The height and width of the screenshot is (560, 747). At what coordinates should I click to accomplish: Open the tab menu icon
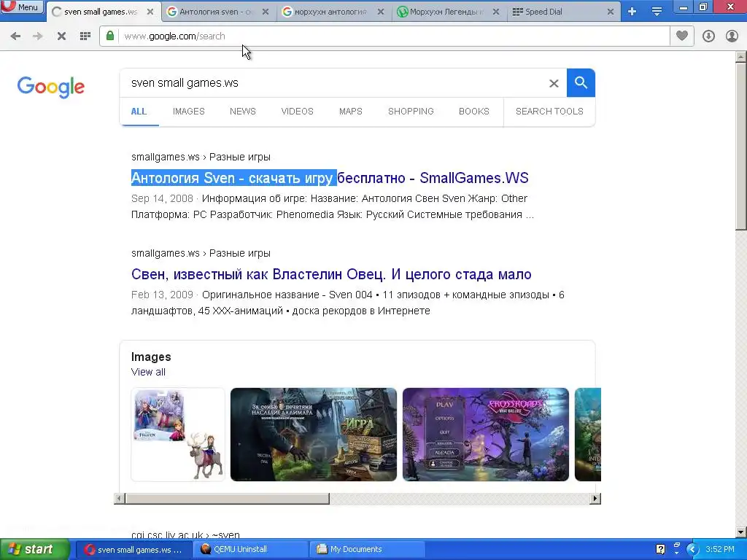point(657,12)
